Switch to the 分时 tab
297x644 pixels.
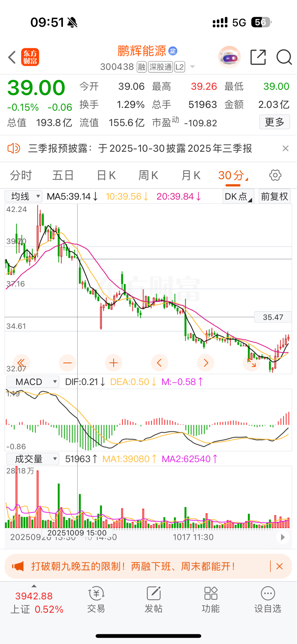click(21, 175)
